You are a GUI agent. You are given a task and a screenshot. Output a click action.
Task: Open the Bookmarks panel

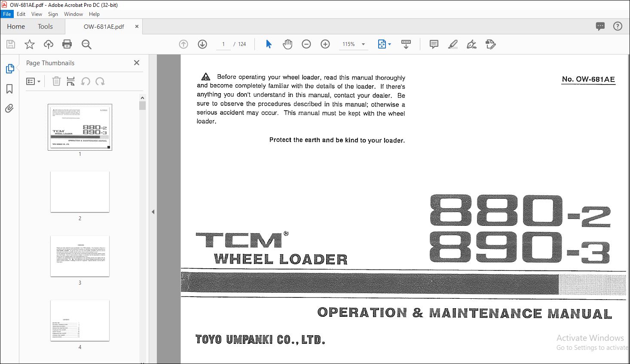(9, 89)
